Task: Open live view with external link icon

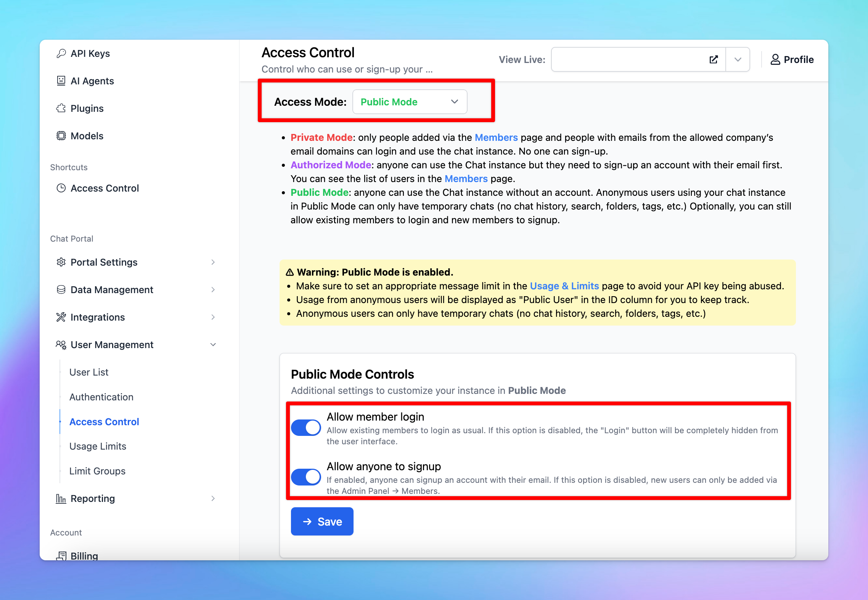Action: (714, 60)
